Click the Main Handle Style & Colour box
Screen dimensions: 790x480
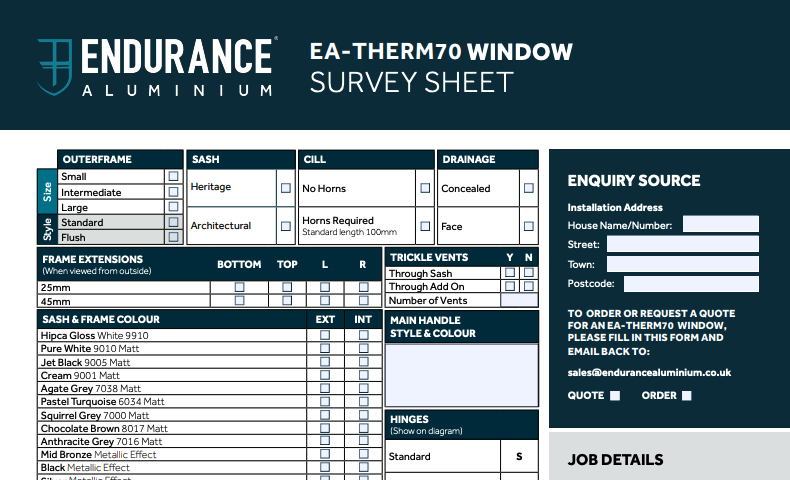pos(461,374)
